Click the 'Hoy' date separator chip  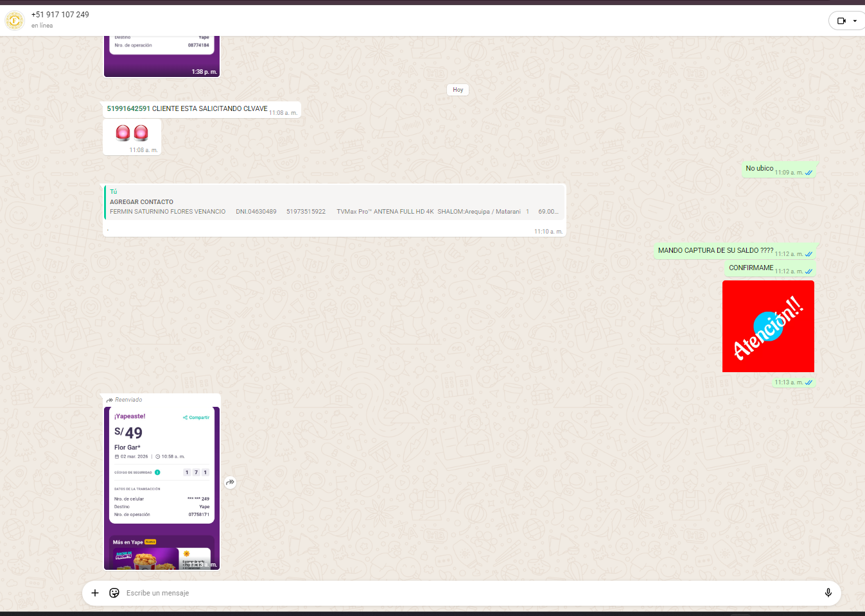click(x=458, y=90)
